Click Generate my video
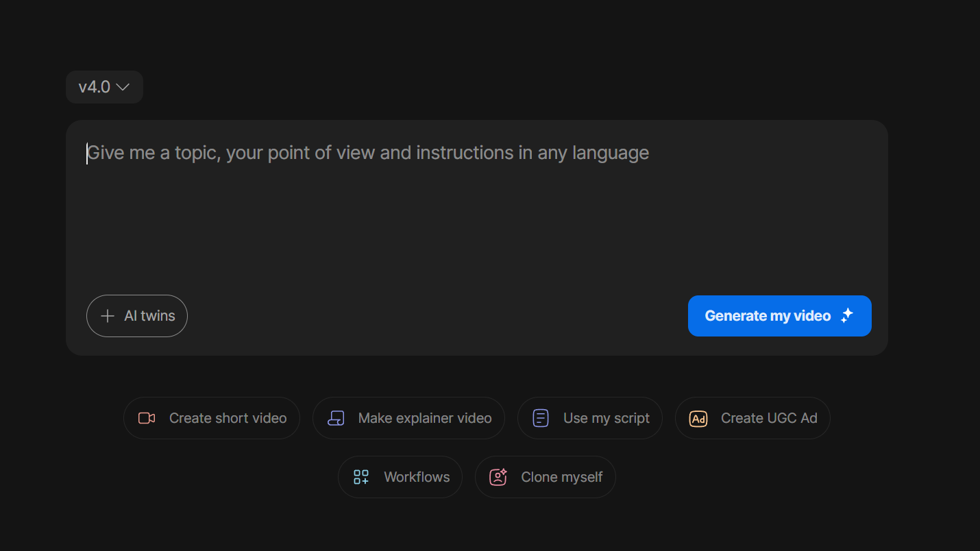Screen dimensions: 980x551 click(767, 316)
